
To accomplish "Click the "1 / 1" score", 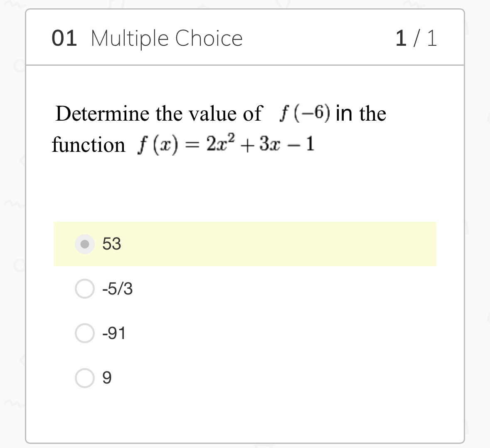I will tap(416, 38).
